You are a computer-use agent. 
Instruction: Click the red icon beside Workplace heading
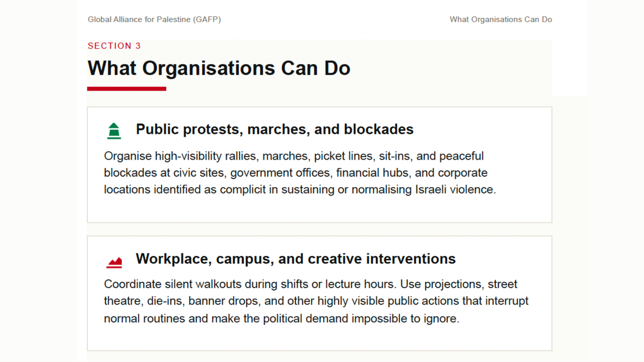114,262
